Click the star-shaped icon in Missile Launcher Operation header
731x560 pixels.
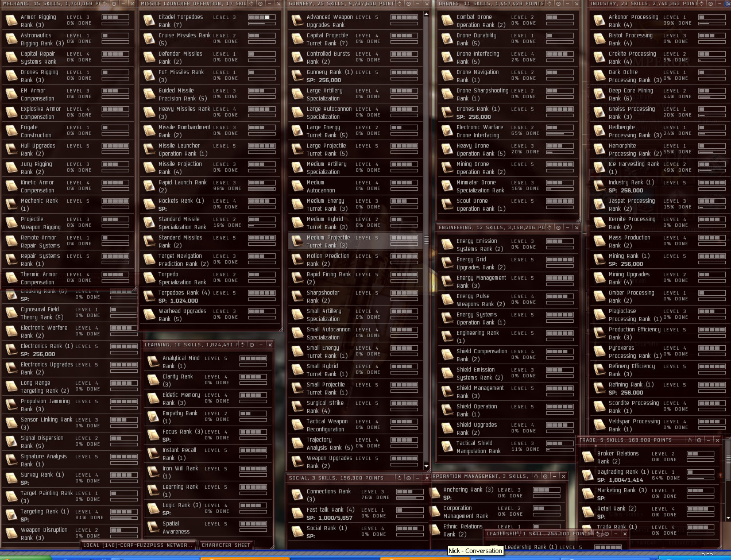click(252, 3)
